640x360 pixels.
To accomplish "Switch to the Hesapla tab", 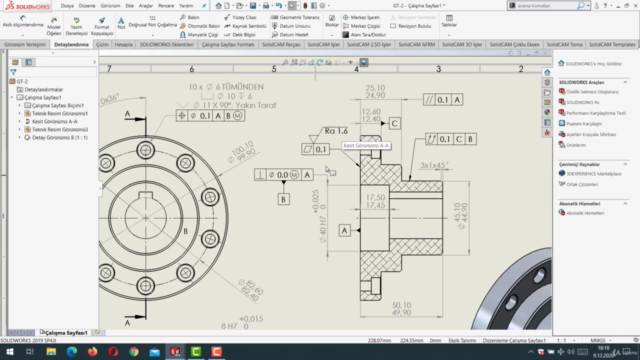I will coord(123,44).
